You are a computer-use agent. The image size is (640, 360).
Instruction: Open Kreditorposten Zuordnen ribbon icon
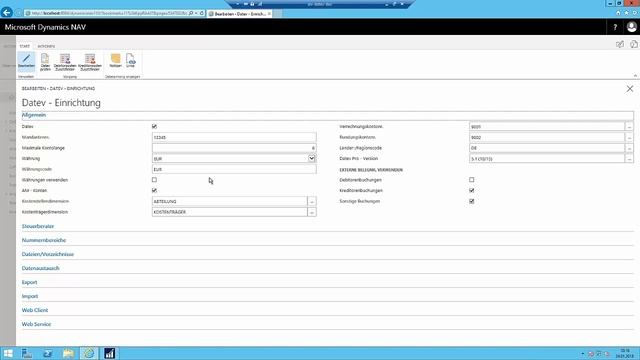90,62
